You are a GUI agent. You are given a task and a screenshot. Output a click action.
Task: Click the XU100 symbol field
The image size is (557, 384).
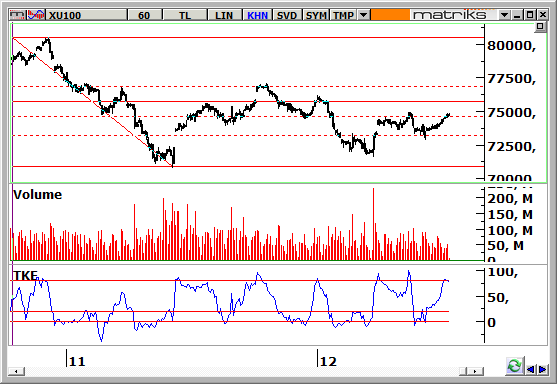click(87, 15)
